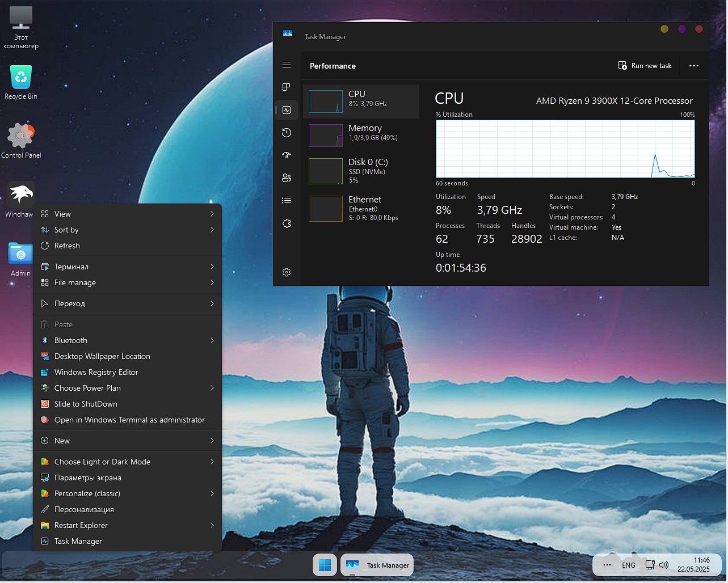Image resolution: width=728 pixels, height=583 pixels.
Task: Select the Этот компьютер desktop icon
Action: pos(21,28)
